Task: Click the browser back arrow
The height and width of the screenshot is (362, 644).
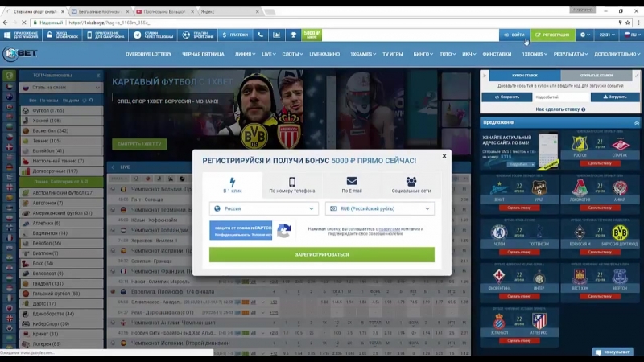Action: pos(6,23)
